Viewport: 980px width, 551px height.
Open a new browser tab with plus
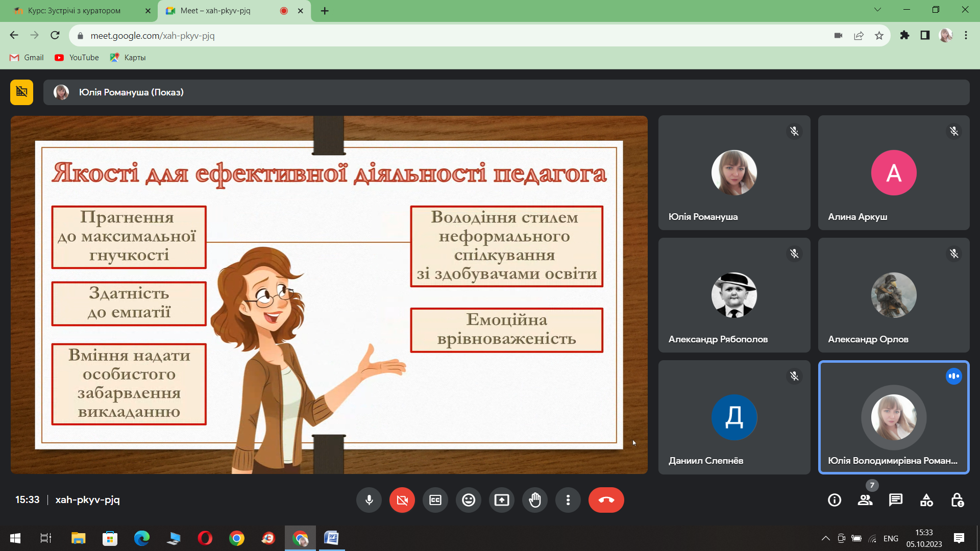coord(325,11)
